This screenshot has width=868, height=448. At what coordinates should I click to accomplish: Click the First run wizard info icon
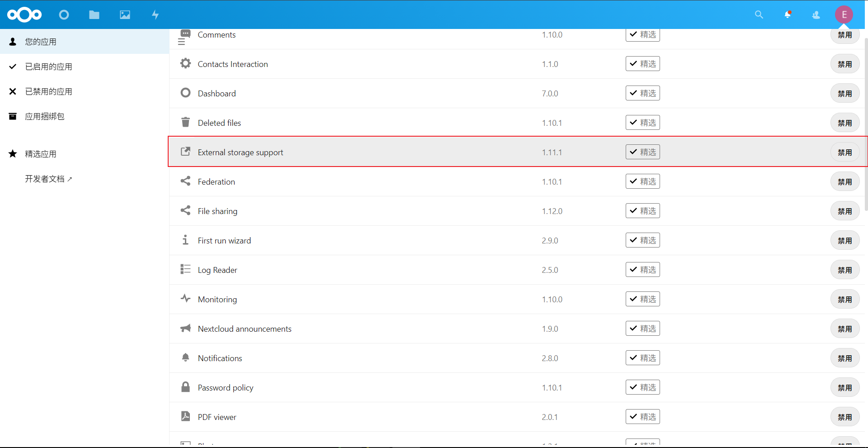tap(185, 240)
